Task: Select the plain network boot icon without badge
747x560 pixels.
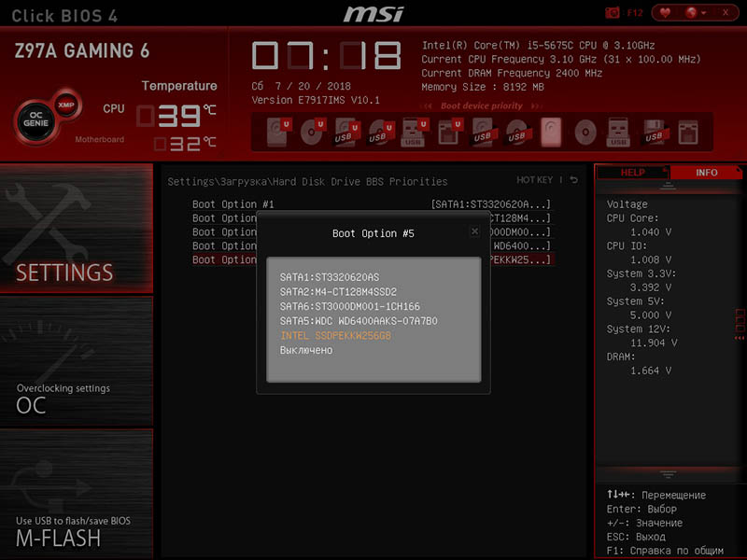Action: click(x=688, y=132)
